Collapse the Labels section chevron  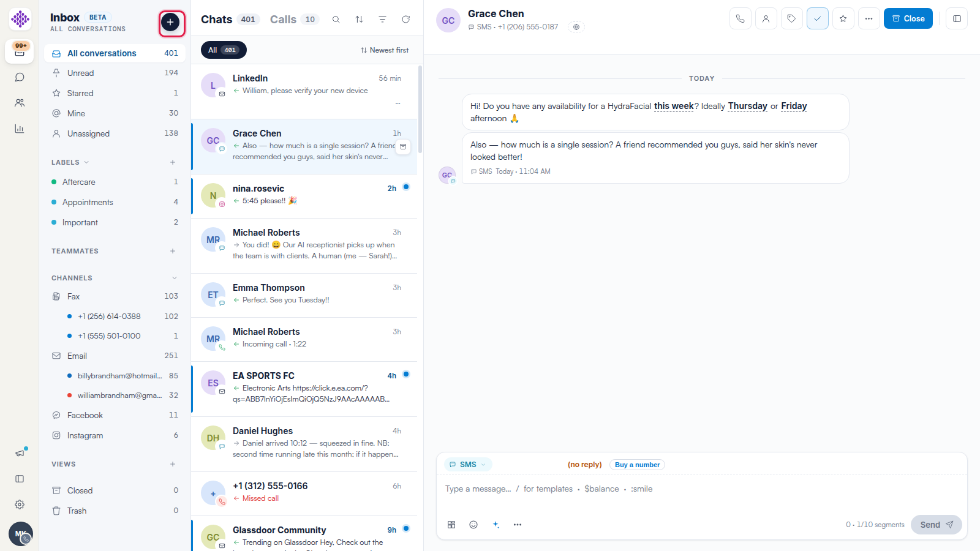coord(86,162)
